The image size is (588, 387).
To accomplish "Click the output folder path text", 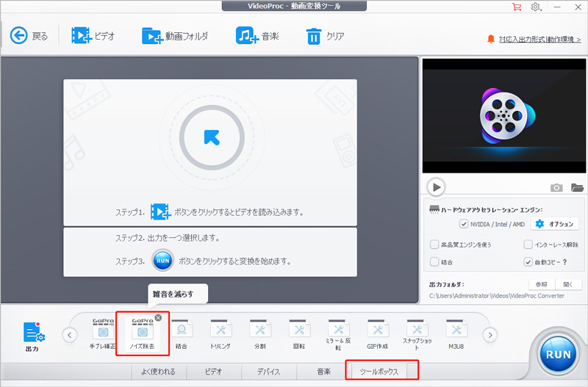I will (497, 296).
